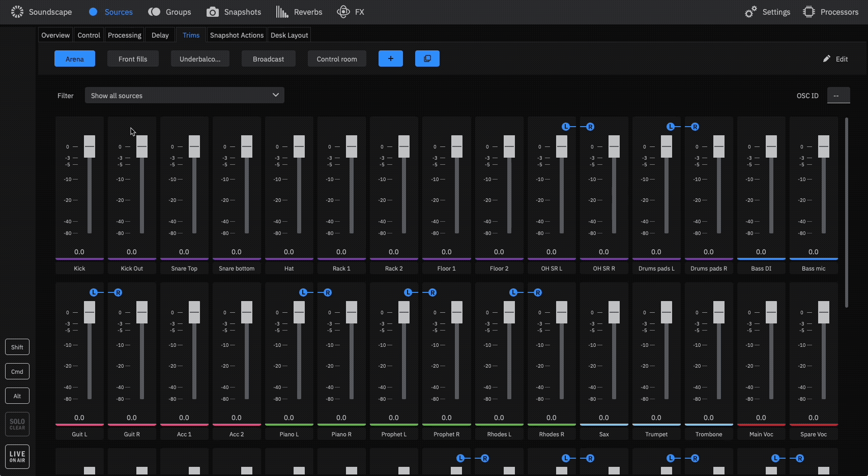This screenshot has width=868, height=476.
Task: Click the R link badge above Rhodes R
Action: point(538,292)
